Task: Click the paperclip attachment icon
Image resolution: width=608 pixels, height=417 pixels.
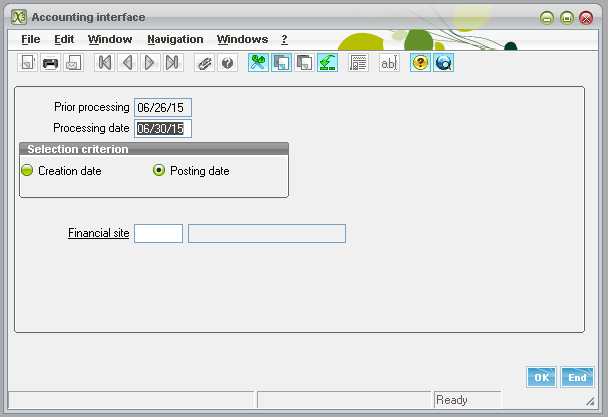Action: tap(204, 63)
